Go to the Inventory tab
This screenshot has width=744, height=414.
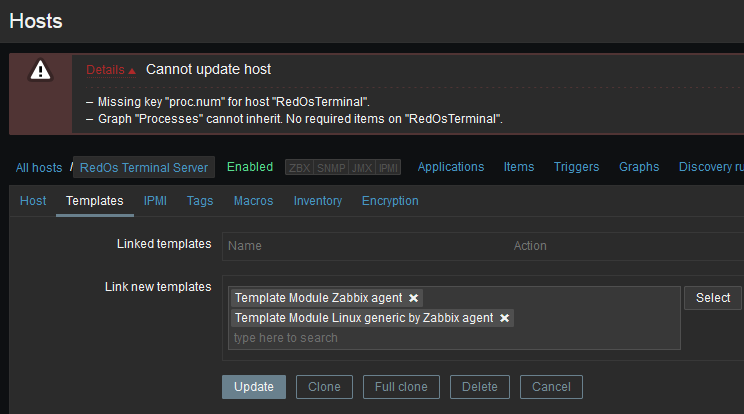318,201
